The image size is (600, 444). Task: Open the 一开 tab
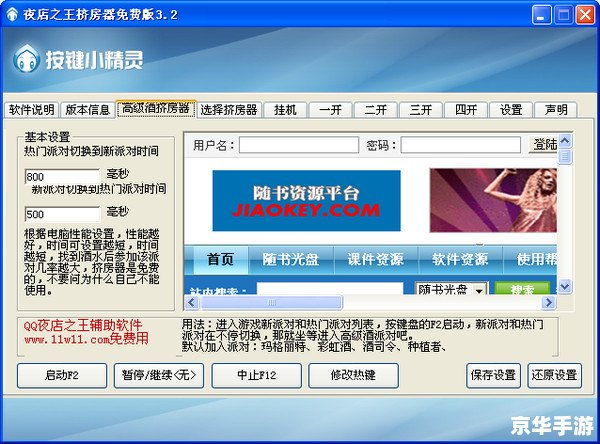[x=330, y=110]
